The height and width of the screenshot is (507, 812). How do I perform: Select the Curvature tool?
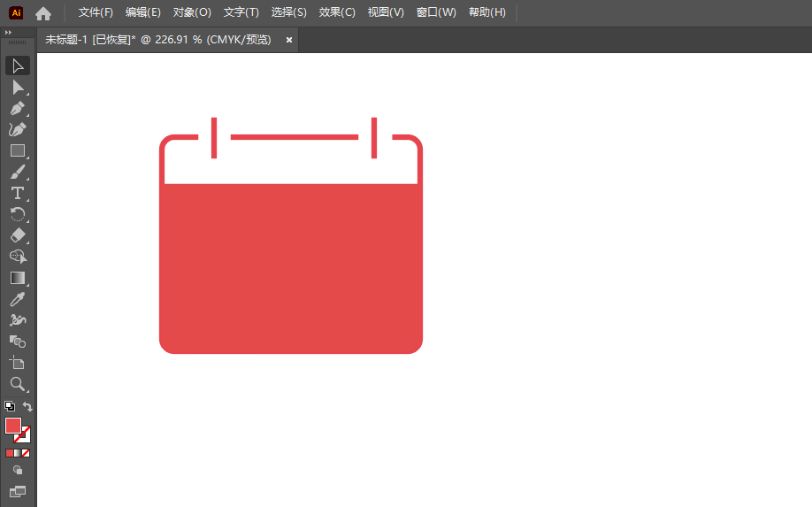pos(18,129)
